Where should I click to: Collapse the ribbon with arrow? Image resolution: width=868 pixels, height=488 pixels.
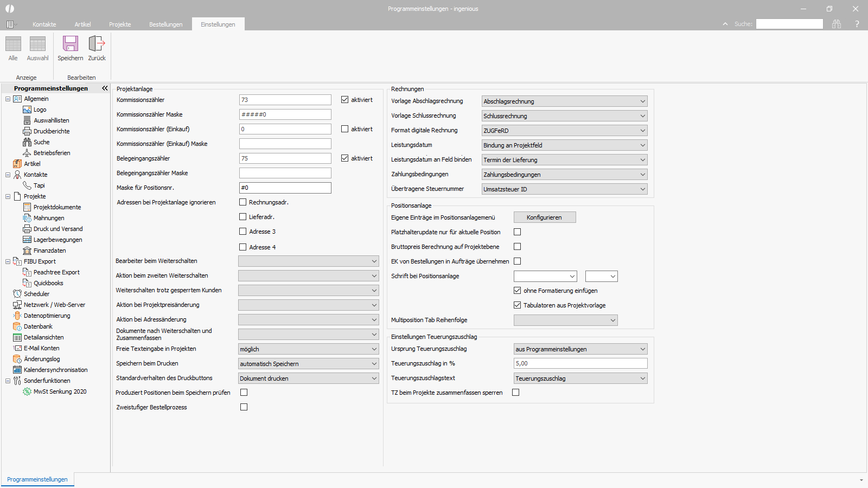click(x=725, y=24)
